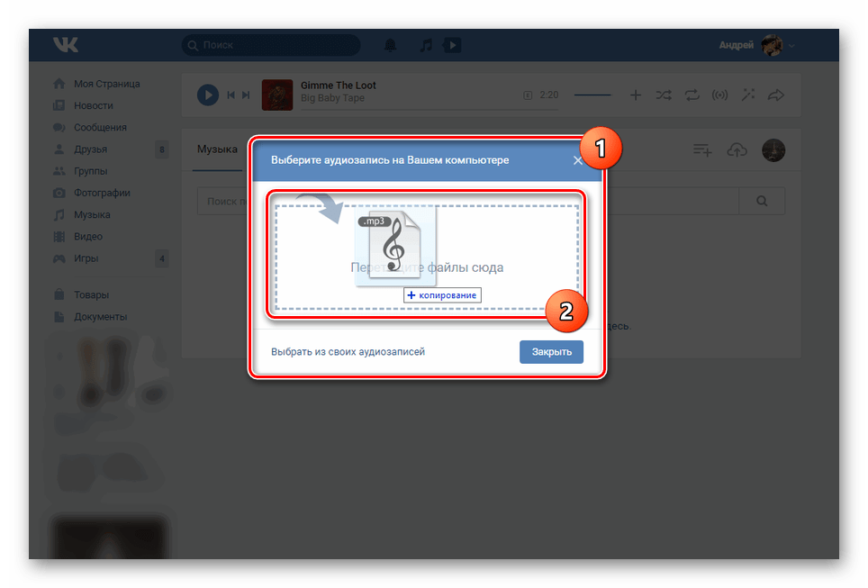
Task: Switch to the Музыка tab
Action: [217, 149]
